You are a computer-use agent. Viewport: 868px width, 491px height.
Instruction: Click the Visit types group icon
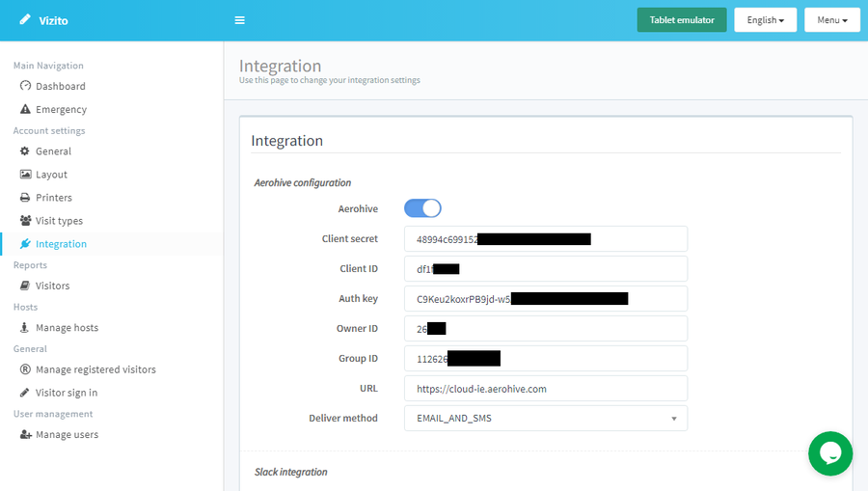pyautogui.click(x=26, y=221)
